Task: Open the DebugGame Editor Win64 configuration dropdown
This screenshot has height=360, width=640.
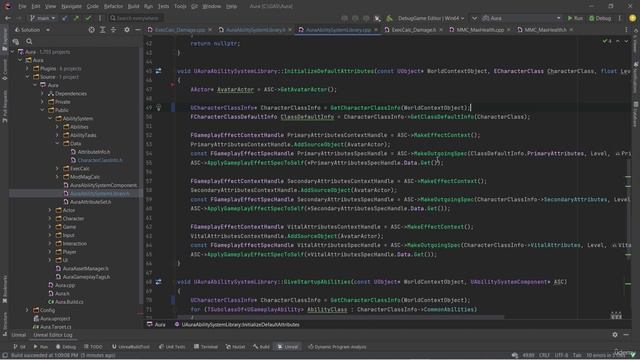Action: click(x=431, y=18)
